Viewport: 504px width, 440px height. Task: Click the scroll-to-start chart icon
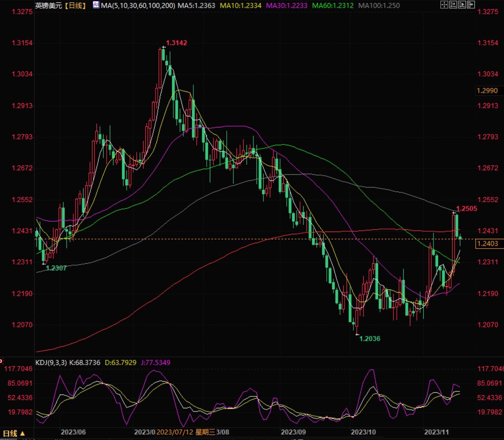(453, 4)
